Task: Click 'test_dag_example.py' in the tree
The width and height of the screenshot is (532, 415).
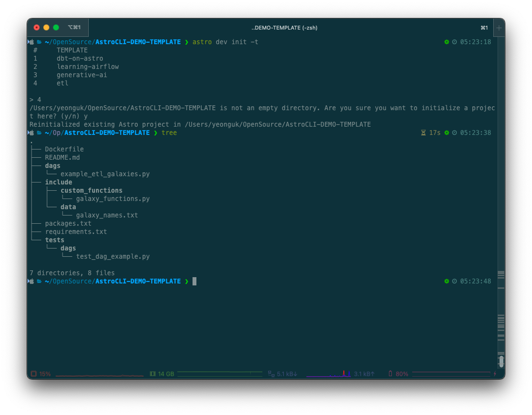Action: (x=113, y=257)
